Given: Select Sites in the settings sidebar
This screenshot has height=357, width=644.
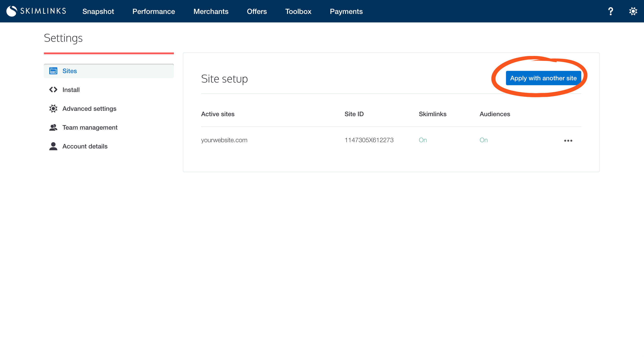Looking at the screenshot, I should tap(109, 71).
